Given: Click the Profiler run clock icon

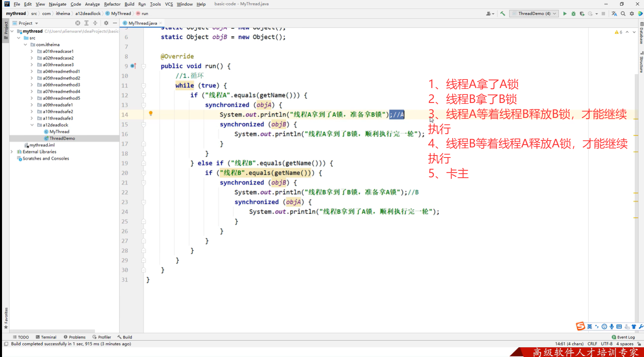Looking at the screenshot, I should click(x=590, y=14).
